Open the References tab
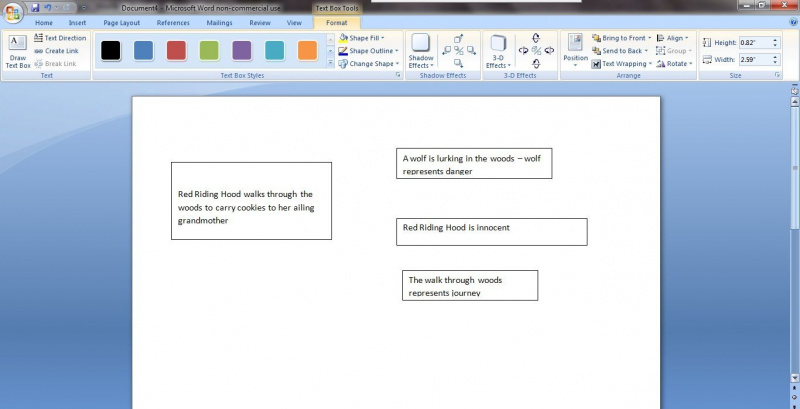This screenshot has height=409, width=800. tap(173, 23)
